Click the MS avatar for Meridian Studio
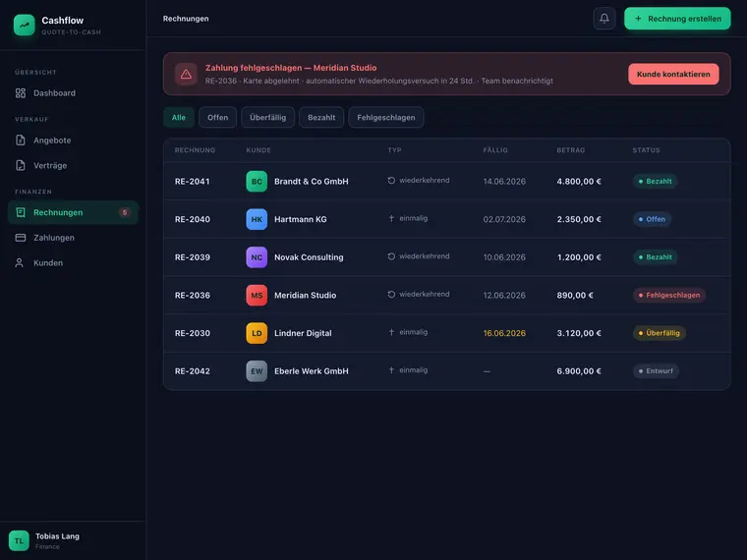The image size is (747, 560). click(257, 296)
